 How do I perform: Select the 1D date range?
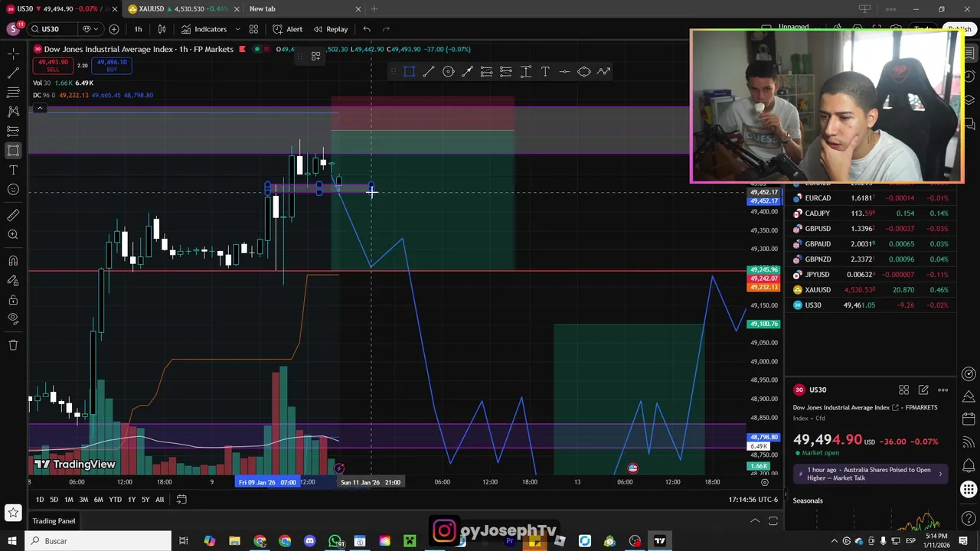[40, 500]
